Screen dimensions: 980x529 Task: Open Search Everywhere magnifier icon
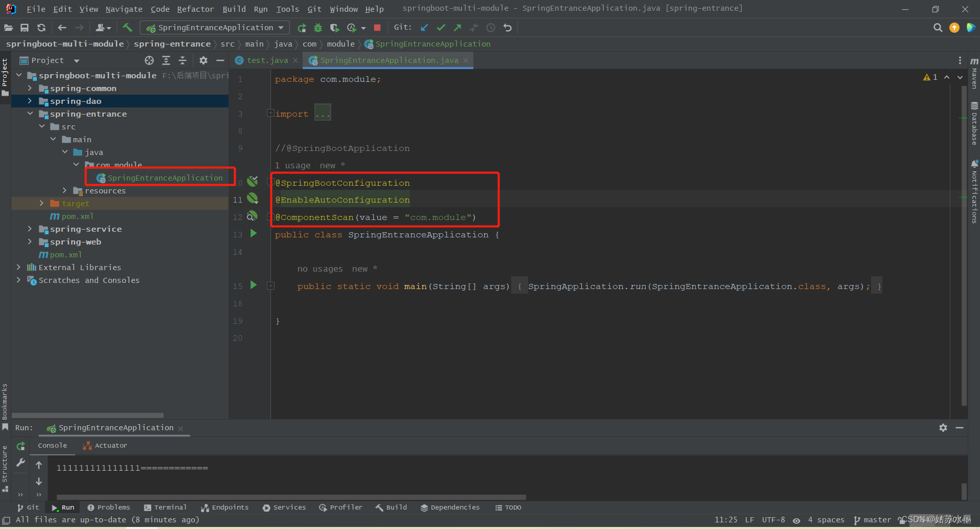coord(938,28)
